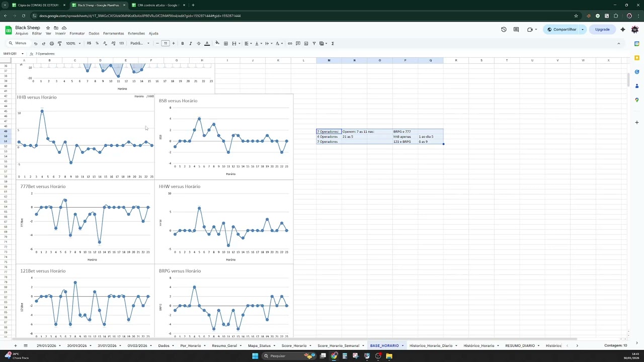Select the HHB versus Horário chart
This screenshot has width=644, height=362.
[85, 137]
